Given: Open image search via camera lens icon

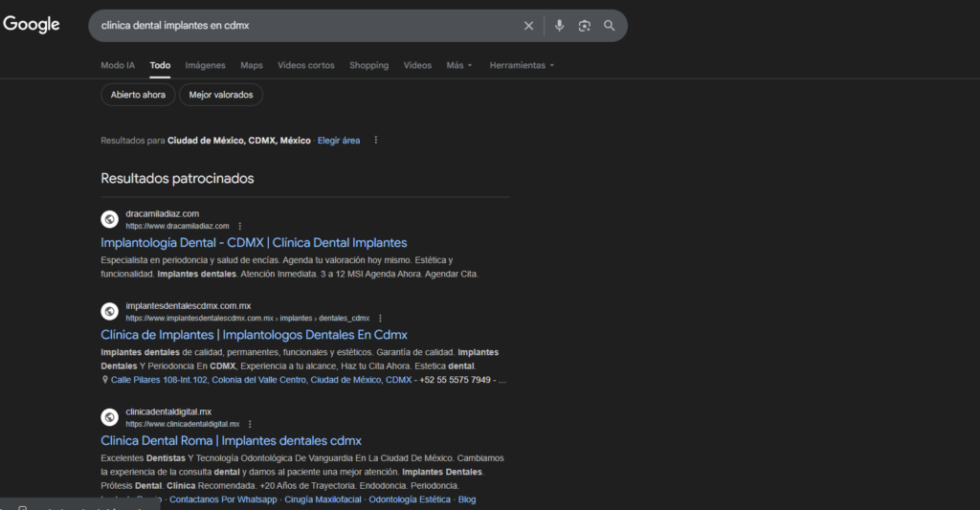Looking at the screenshot, I should point(584,26).
